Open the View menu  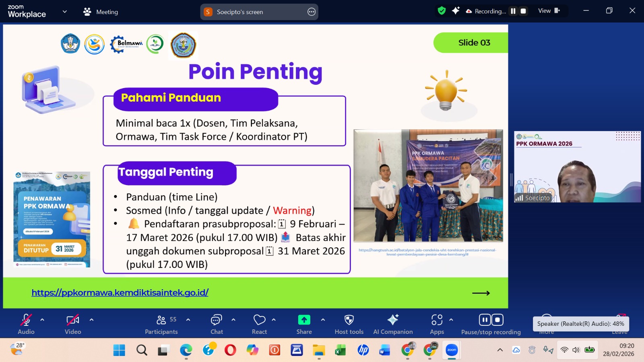[549, 11]
